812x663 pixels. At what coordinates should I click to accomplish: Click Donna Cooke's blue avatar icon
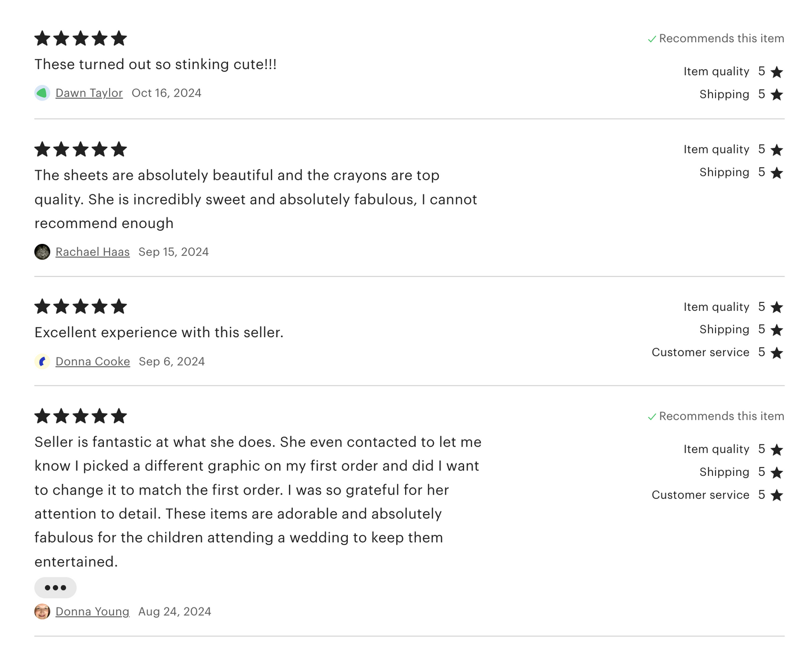(x=42, y=362)
